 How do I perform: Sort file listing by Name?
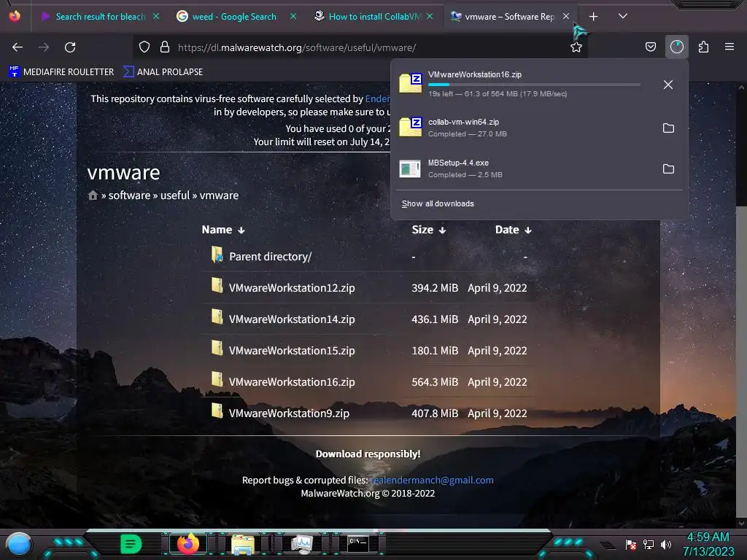pyautogui.click(x=223, y=230)
